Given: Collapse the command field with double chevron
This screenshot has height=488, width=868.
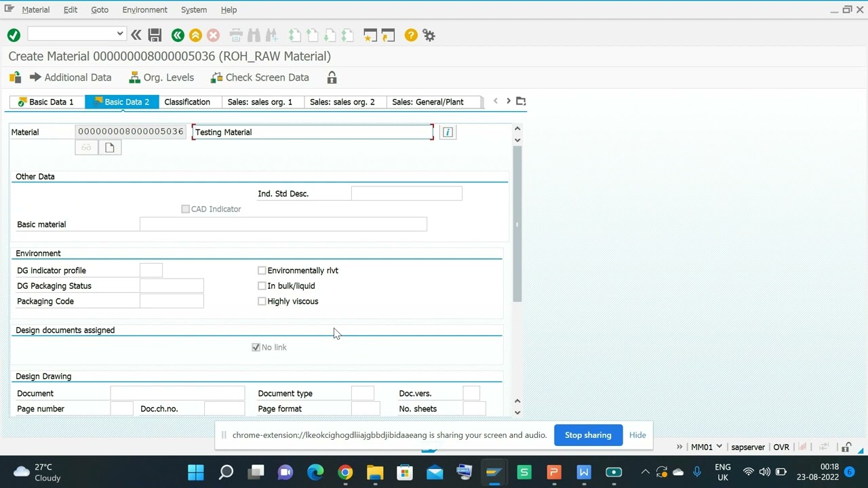Looking at the screenshot, I should [136, 35].
